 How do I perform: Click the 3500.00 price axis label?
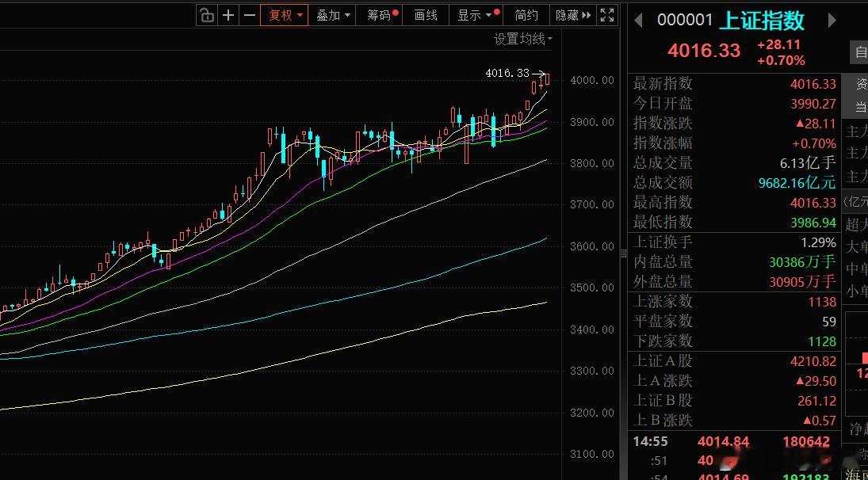click(x=592, y=288)
